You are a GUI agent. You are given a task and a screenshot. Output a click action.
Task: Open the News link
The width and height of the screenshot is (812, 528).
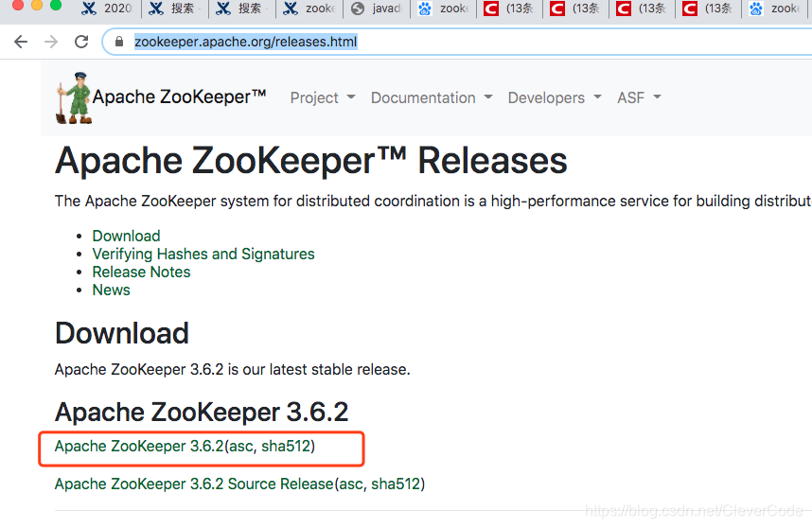point(112,290)
